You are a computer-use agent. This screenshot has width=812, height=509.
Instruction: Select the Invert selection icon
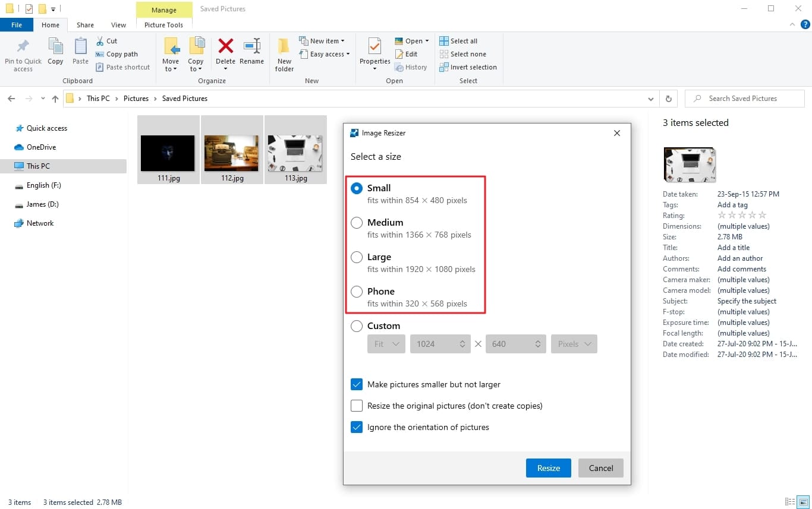(x=468, y=67)
